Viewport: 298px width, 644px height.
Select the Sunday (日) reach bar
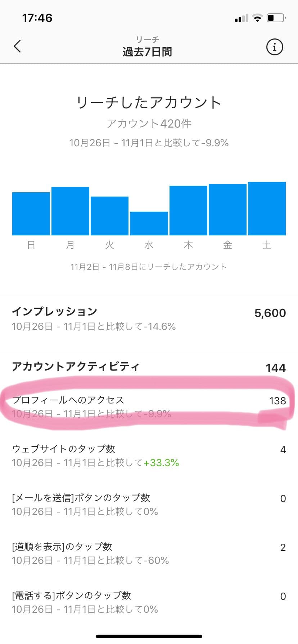tap(31, 214)
